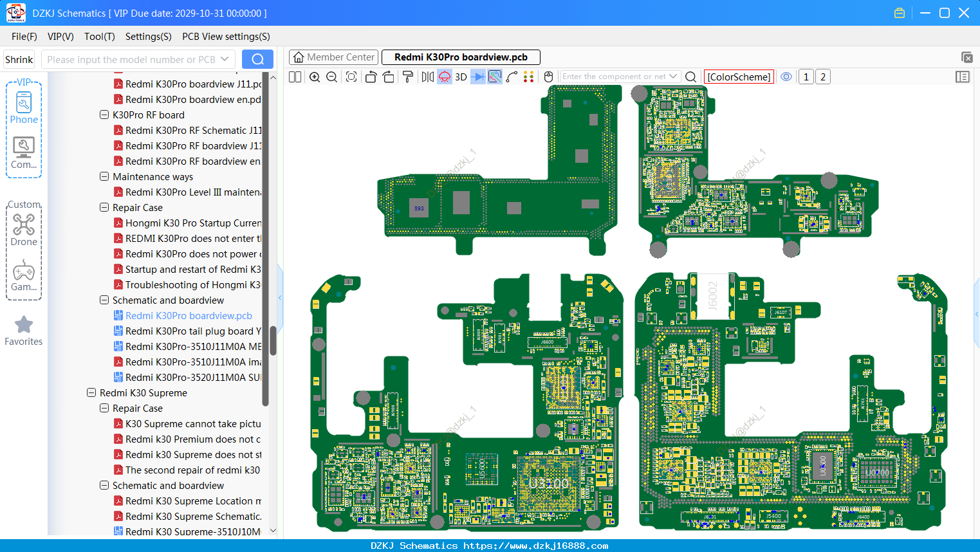
Task: Click the tree scroll up arrow
Action: pos(273,77)
